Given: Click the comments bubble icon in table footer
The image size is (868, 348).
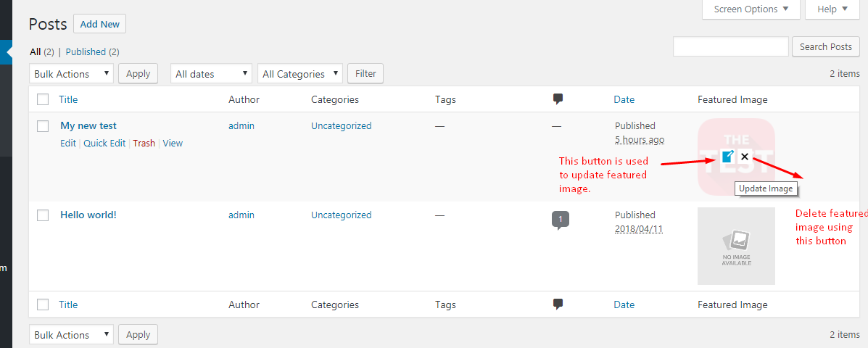Looking at the screenshot, I should click(x=558, y=304).
